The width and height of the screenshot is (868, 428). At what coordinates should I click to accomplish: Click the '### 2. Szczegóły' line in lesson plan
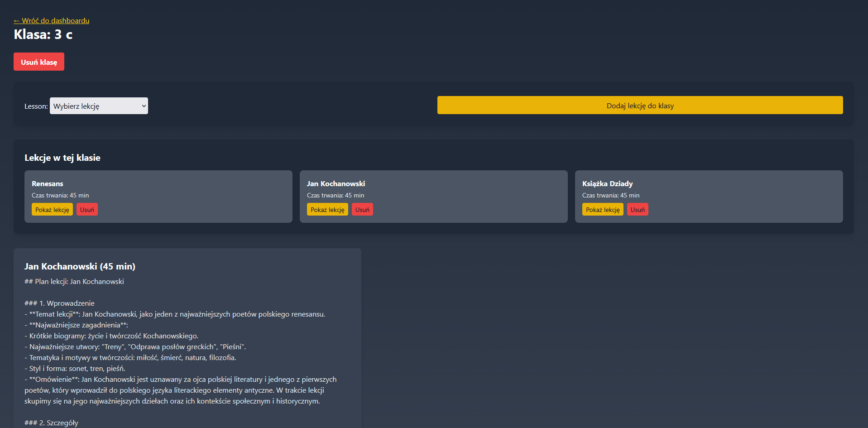[51, 423]
